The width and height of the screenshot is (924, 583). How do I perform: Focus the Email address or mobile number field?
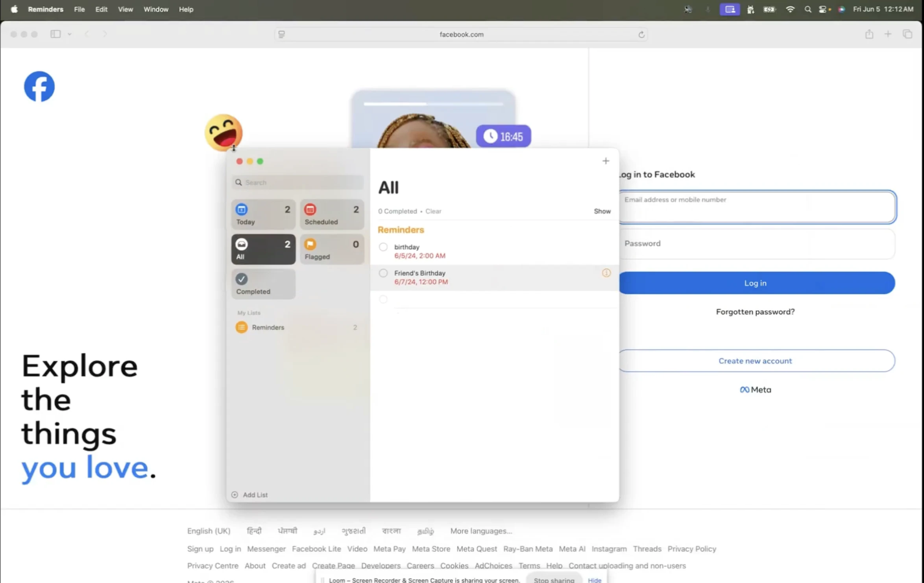[x=757, y=207]
